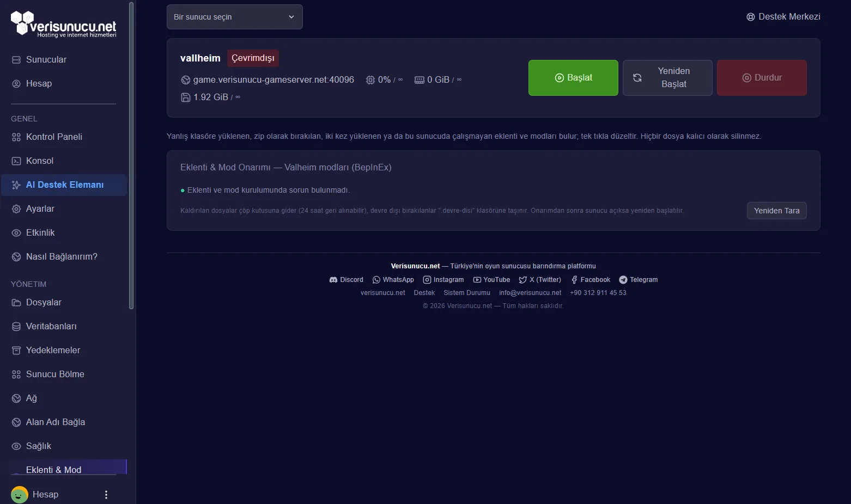Screen dimensions: 851x504
Task: Open the X (Twitter) footer link
Action: pyautogui.click(x=540, y=280)
